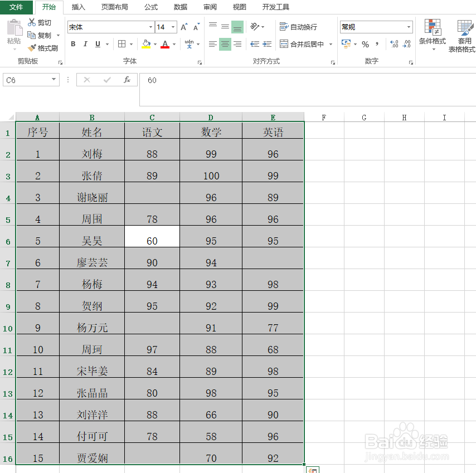Click the formula bar showing 60
This screenshot has height=473, width=476.
point(308,90)
